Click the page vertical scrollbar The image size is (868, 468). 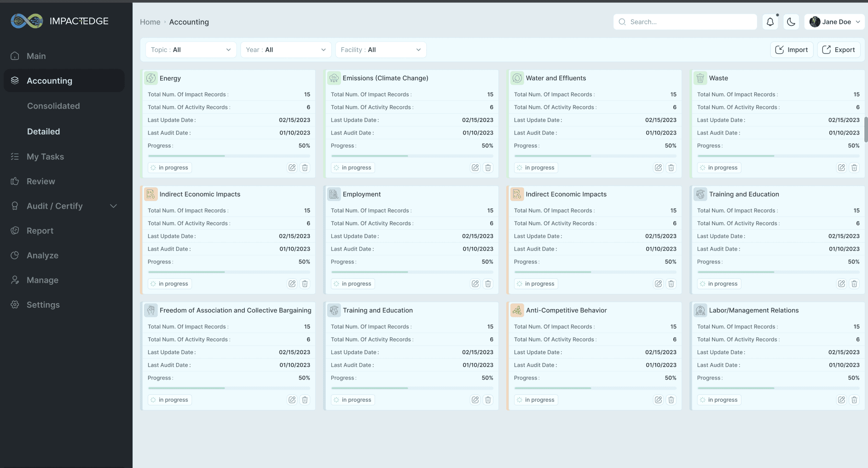point(866,130)
